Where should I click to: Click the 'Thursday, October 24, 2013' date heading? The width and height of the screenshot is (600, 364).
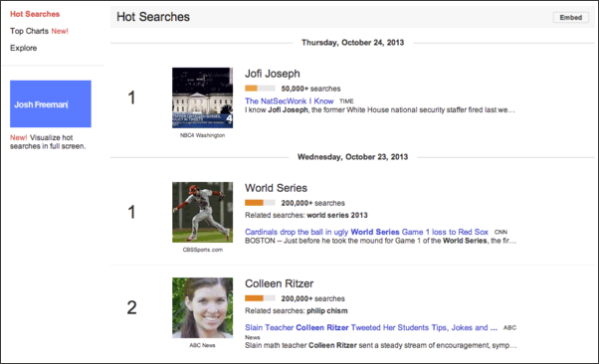[x=352, y=43]
